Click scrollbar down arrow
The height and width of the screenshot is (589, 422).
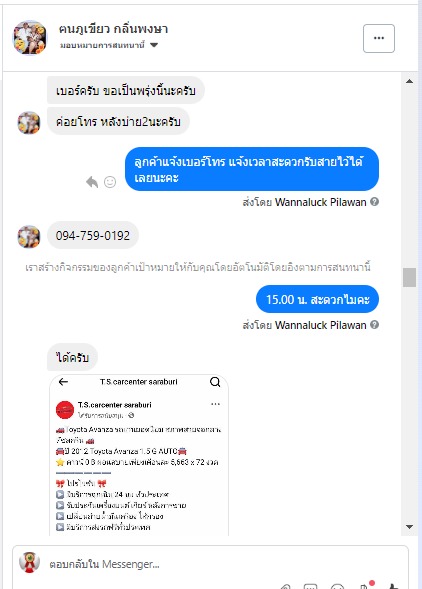pyautogui.click(x=410, y=527)
